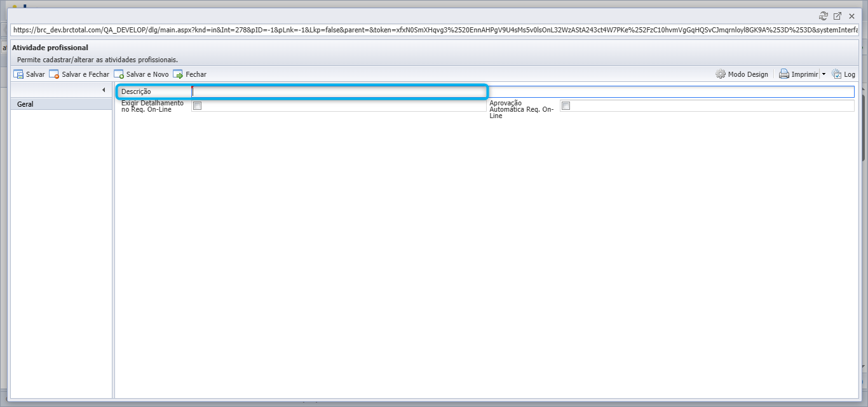Enable Exigir Detalhamento no Req. On-Line checkbox

coord(198,106)
